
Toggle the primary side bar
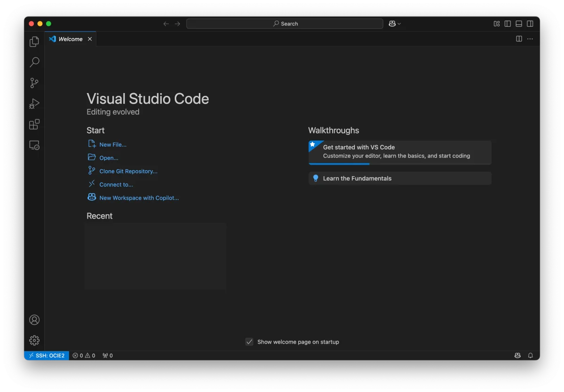coord(508,24)
